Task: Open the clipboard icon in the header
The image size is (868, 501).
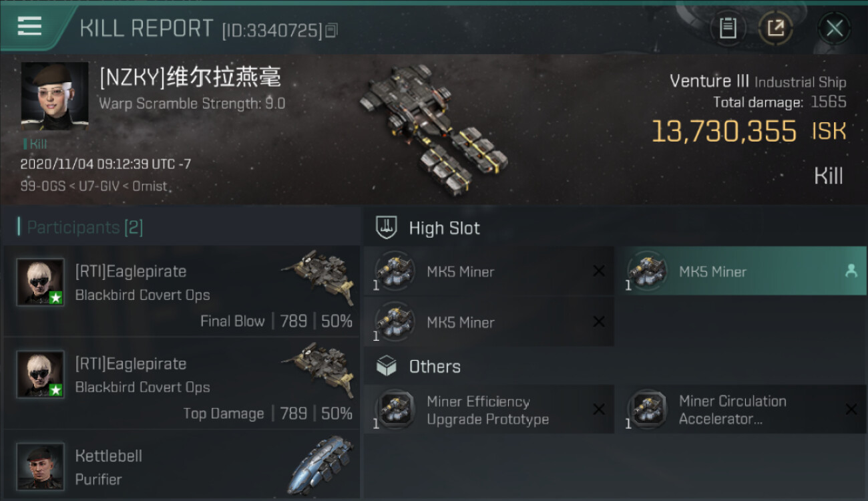Action: point(728,28)
